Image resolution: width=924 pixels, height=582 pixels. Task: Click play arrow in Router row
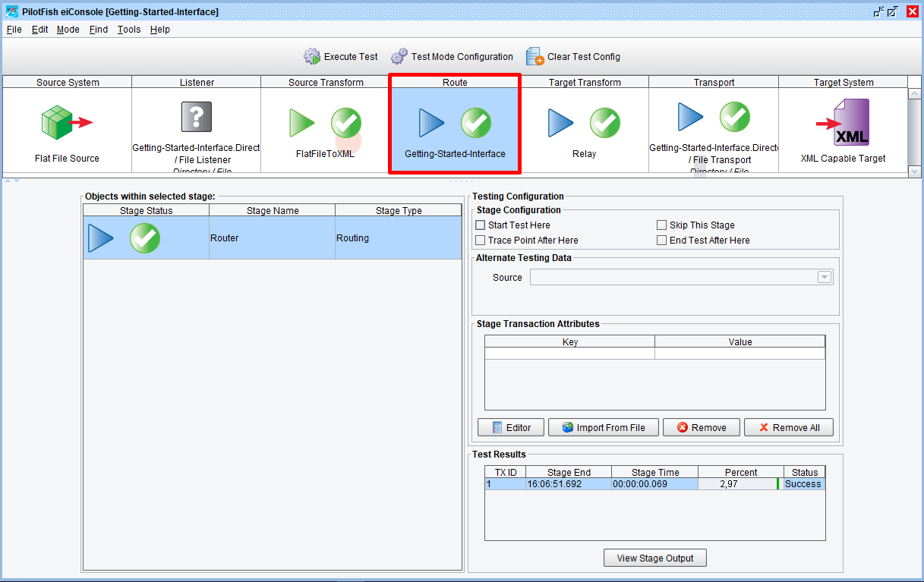[101, 238]
